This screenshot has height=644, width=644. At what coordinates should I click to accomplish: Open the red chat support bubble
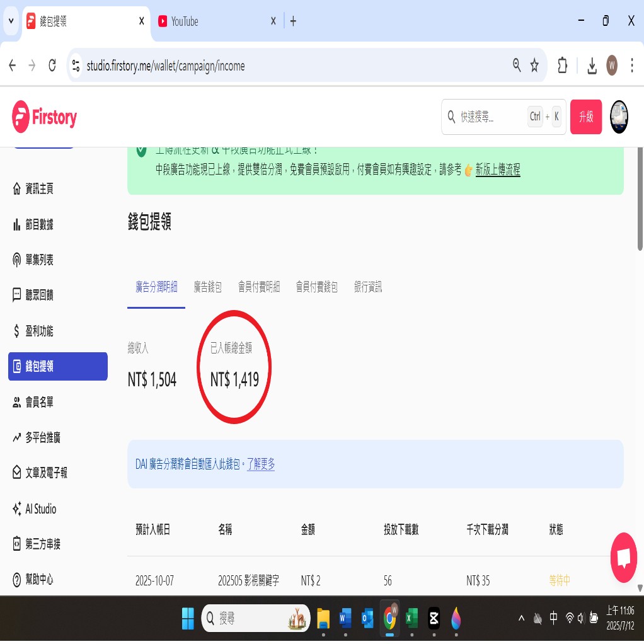click(x=623, y=557)
